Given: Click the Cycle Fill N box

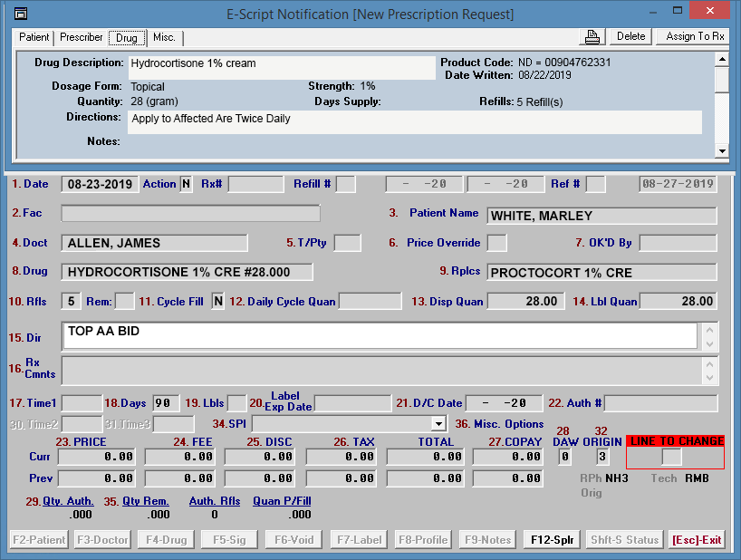Looking at the screenshot, I should [217, 301].
